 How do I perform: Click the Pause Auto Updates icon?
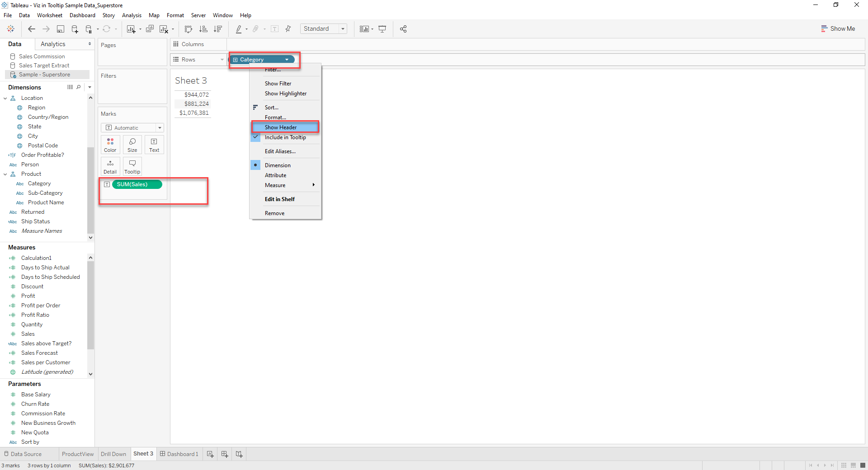89,29
